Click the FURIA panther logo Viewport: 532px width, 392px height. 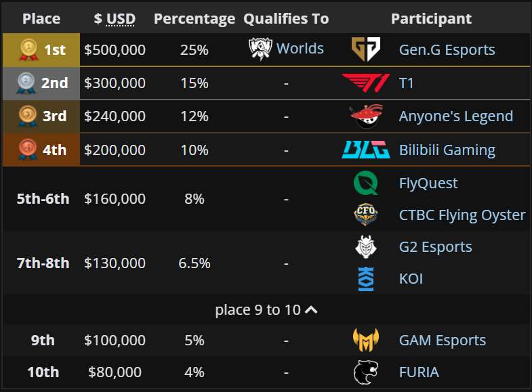pyautogui.click(x=366, y=372)
